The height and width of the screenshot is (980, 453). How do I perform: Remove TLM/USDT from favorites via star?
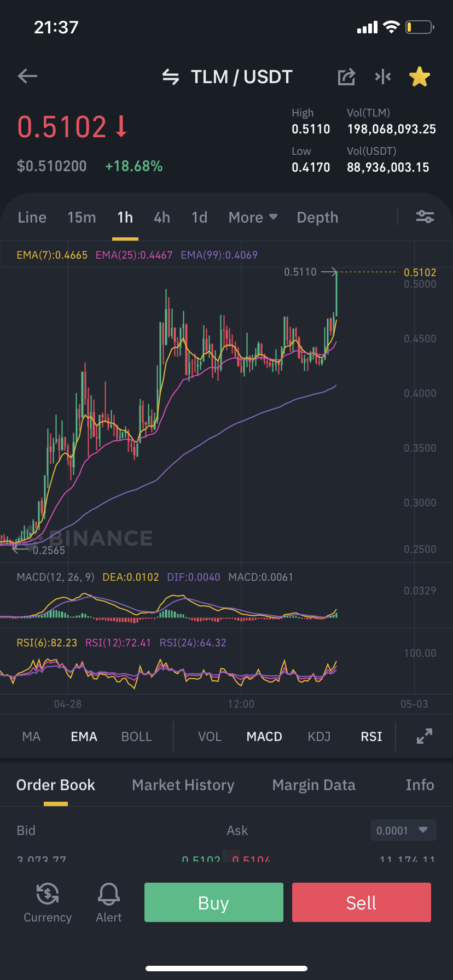420,77
